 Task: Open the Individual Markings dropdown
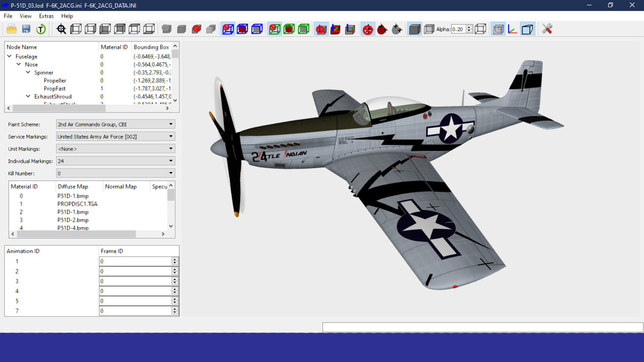coord(115,161)
